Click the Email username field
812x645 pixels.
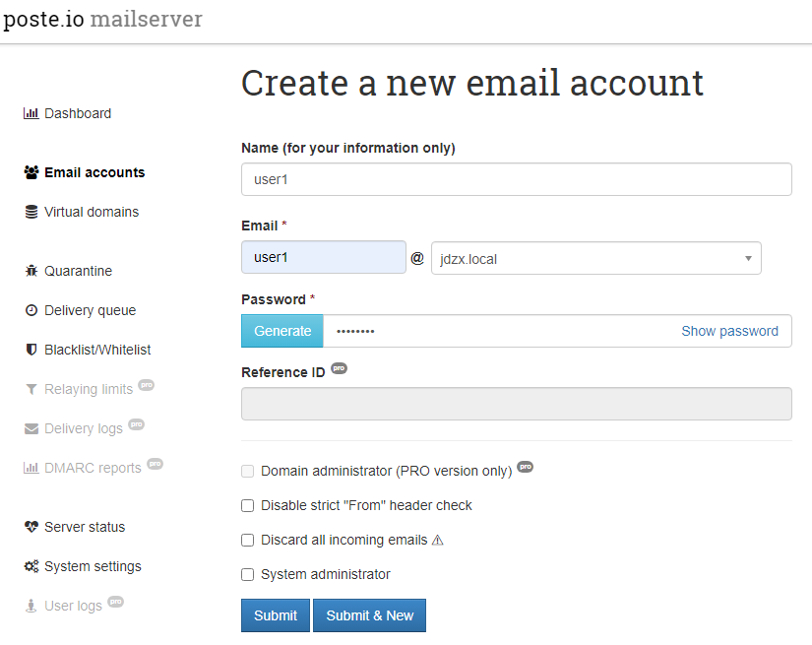pyautogui.click(x=323, y=257)
